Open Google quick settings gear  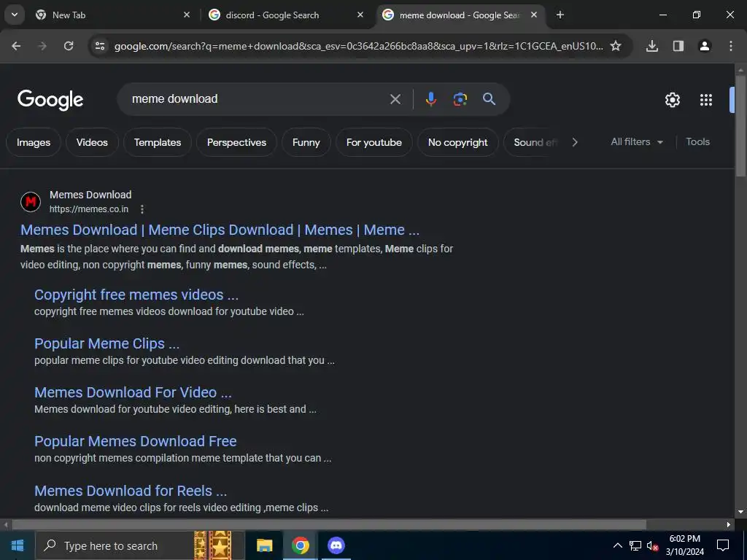(672, 100)
